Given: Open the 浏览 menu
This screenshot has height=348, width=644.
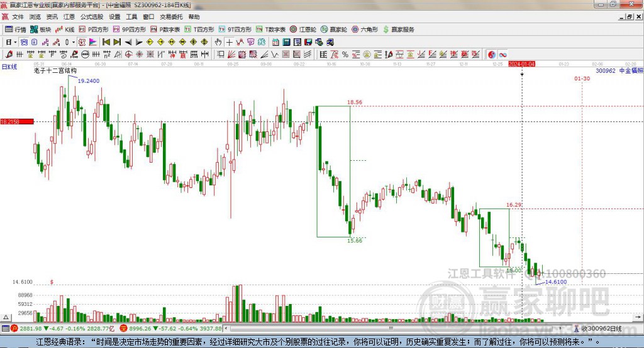Looking at the screenshot, I should point(35,17).
